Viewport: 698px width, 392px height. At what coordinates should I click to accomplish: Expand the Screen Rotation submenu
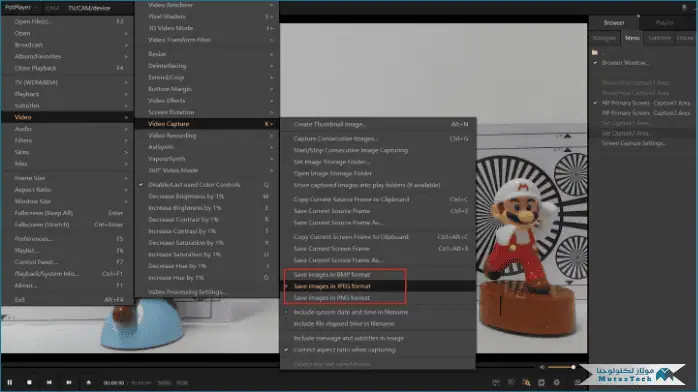point(207,112)
